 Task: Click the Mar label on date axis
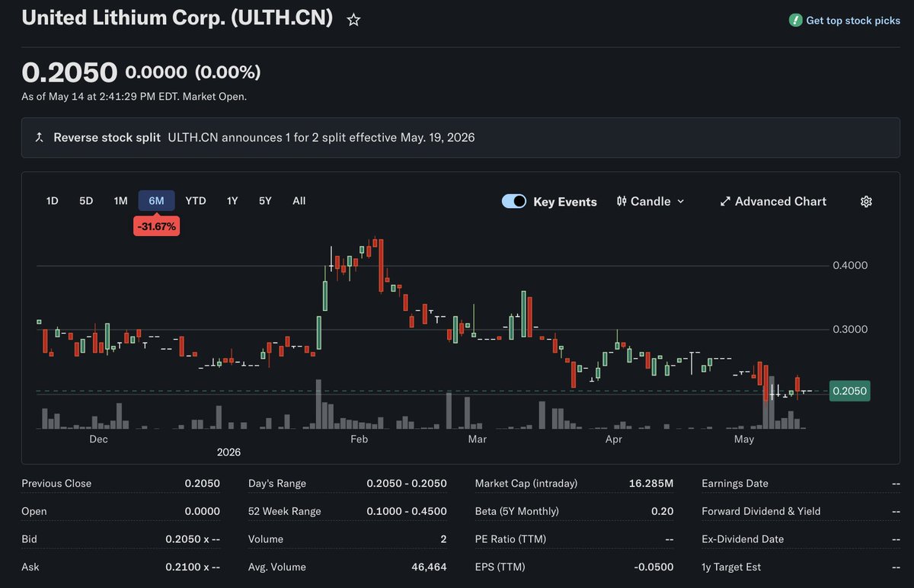coord(478,439)
